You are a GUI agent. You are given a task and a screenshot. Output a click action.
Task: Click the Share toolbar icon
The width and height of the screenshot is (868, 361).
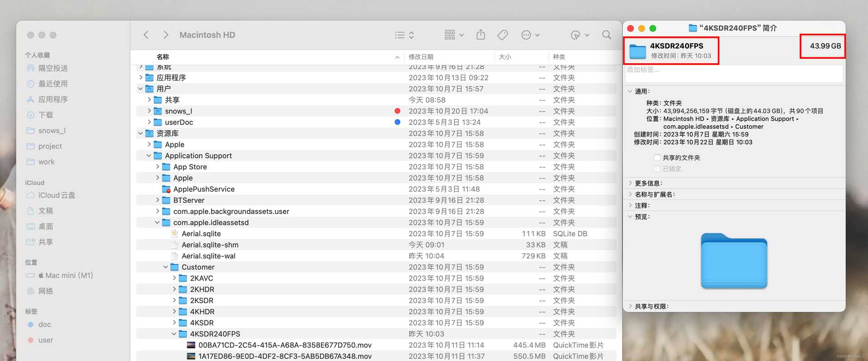481,35
